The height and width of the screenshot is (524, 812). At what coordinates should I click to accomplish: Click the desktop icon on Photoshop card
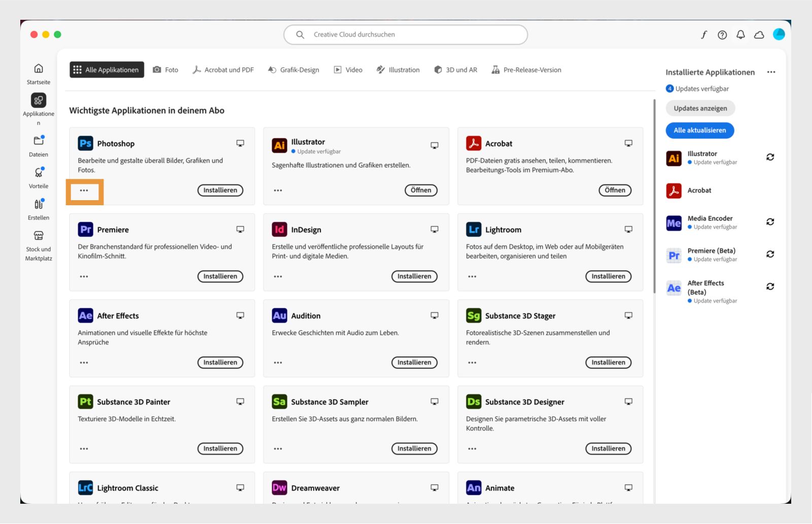(240, 143)
